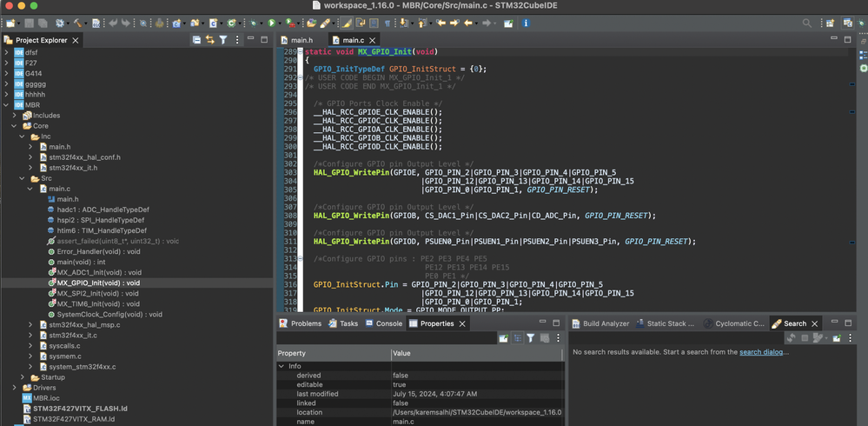Collapse the MBR project
Viewport: 868px width, 426px height.
click(6, 104)
